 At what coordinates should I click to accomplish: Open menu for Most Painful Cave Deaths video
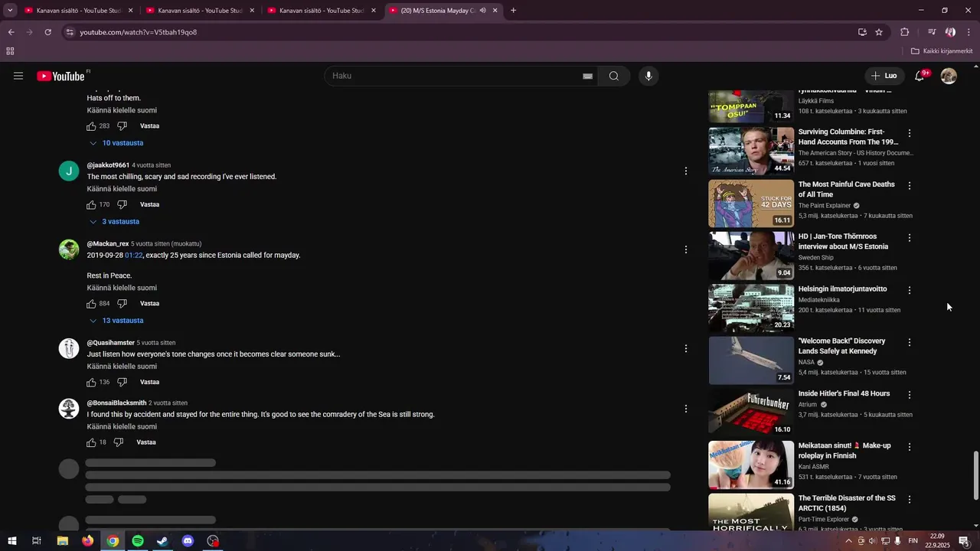910,186
